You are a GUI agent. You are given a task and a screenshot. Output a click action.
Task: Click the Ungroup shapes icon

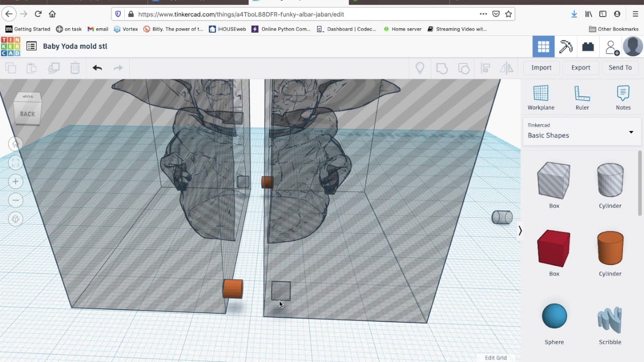464,68
